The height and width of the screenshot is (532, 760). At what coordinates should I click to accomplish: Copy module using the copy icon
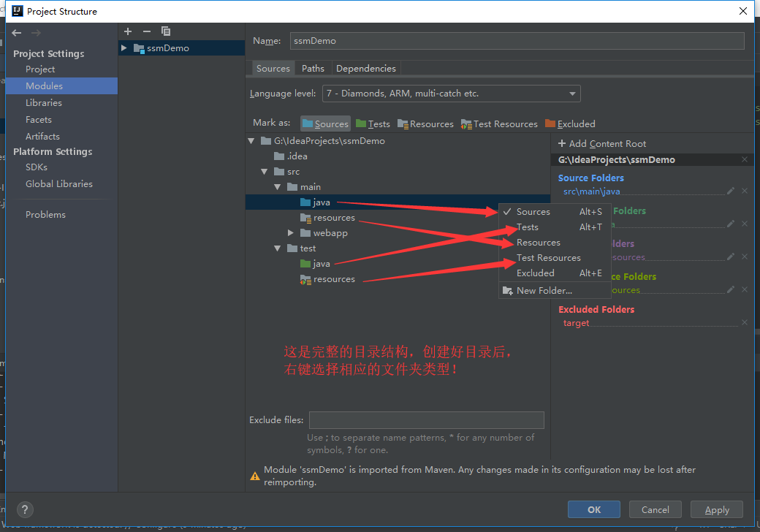tap(166, 31)
